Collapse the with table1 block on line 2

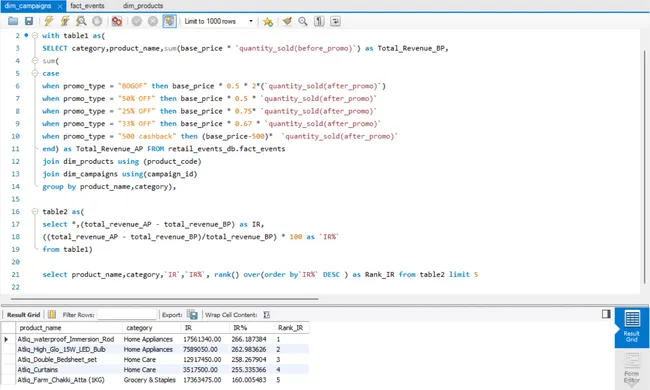(x=35, y=36)
